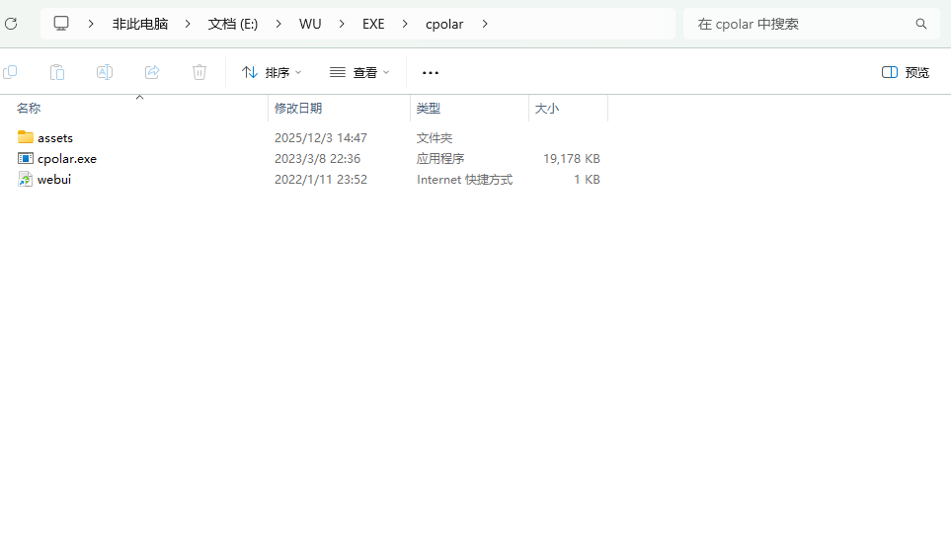Click the rename toolbar icon
This screenshot has width=951, height=560.
(105, 72)
